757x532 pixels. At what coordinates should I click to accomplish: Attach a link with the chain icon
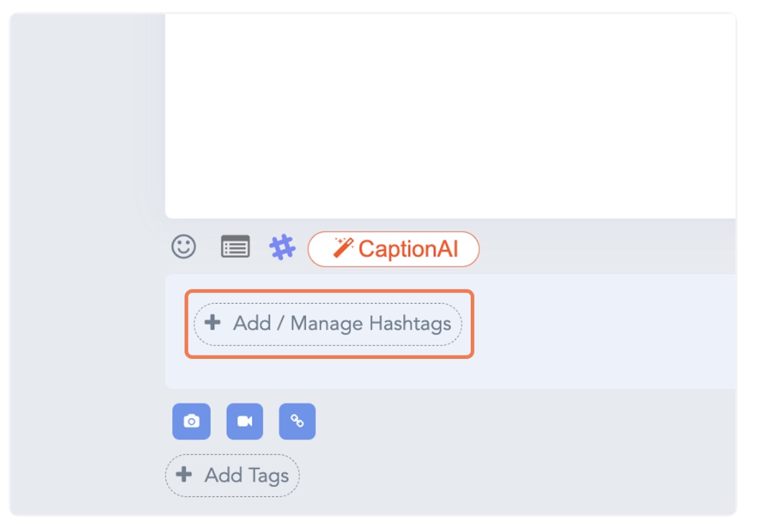coord(298,422)
